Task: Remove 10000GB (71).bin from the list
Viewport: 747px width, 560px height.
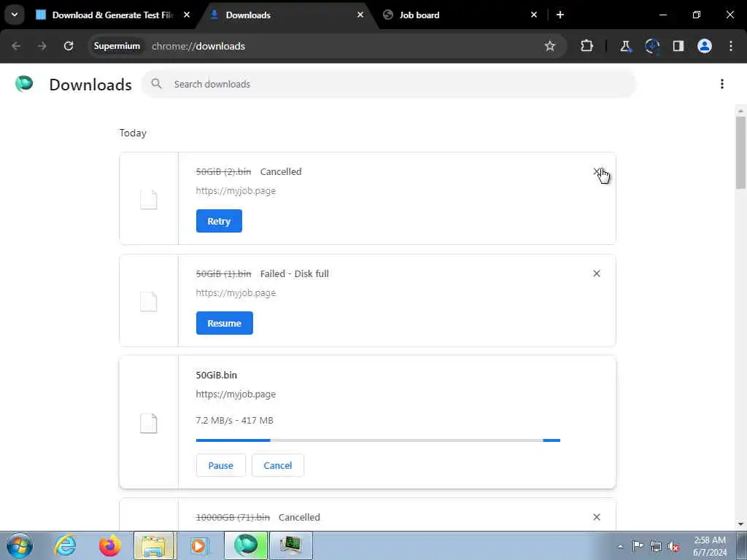Action: tap(597, 517)
